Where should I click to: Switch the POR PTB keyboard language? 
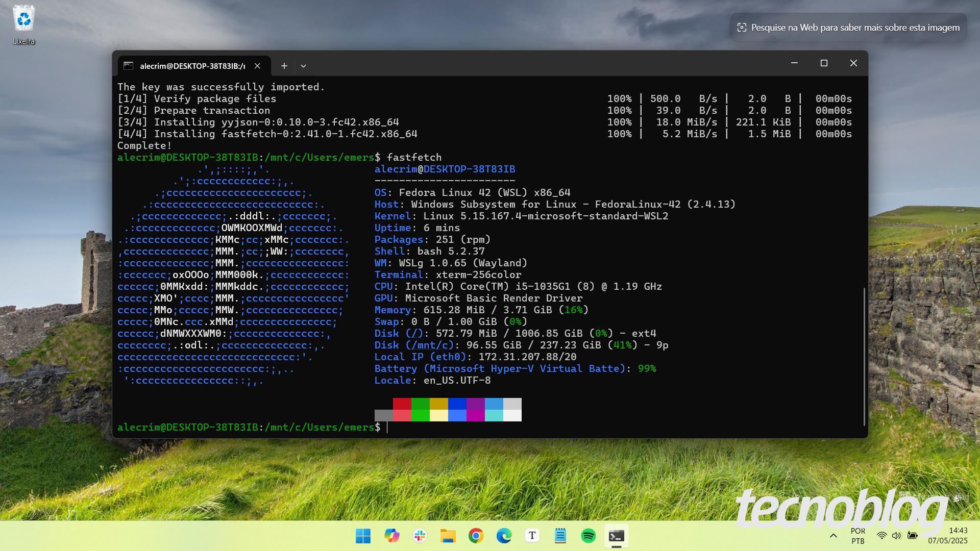(857, 536)
